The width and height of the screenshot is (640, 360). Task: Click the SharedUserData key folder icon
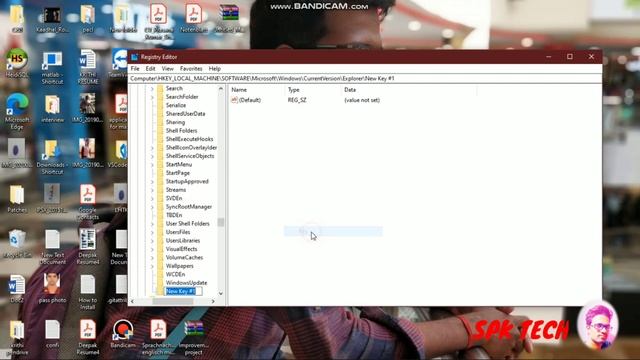(x=160, y=113)
